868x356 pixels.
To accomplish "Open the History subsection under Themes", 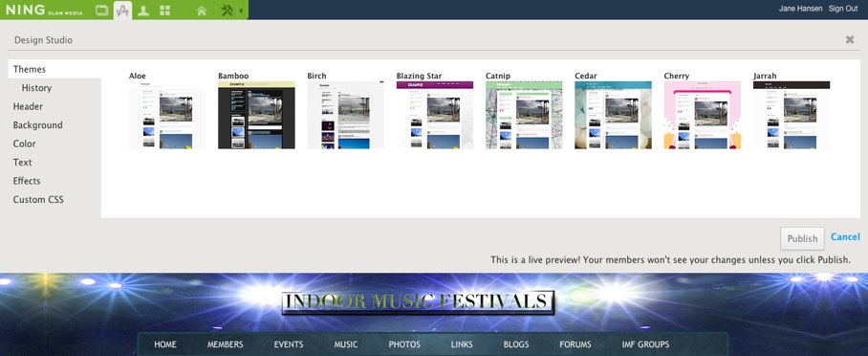I will pyautogui.click(x=36, y=88).
